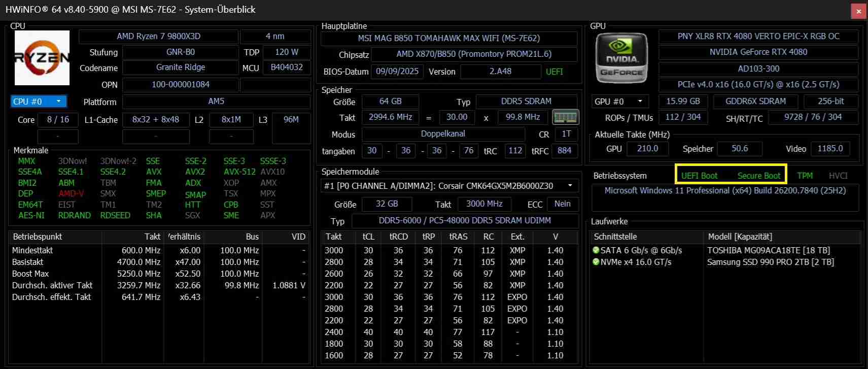
Task: Click the AMD-V feature flag in red
Action: (71, 194)
